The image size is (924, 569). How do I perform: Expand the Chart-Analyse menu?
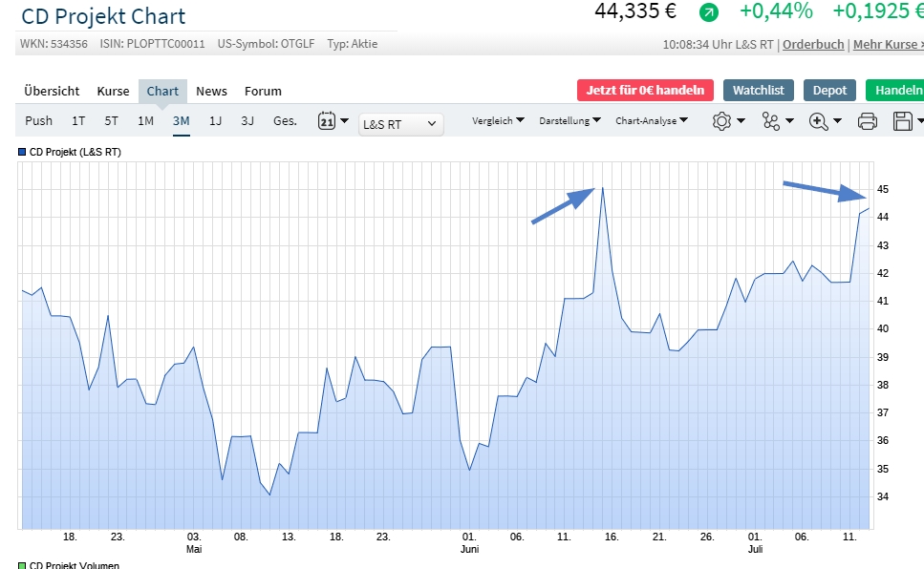(651, 121)
